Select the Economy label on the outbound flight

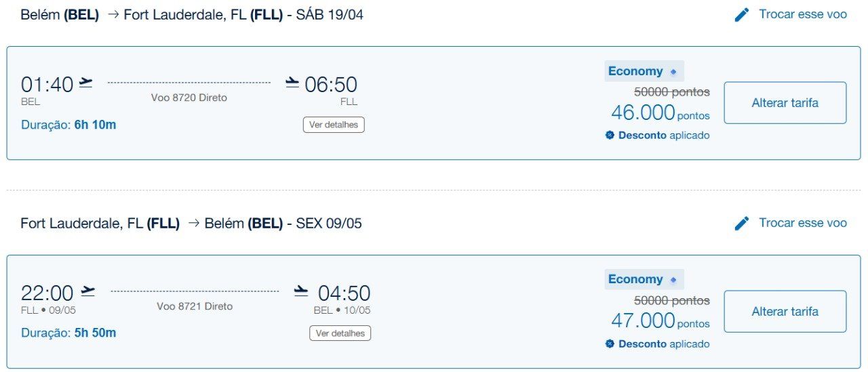(x=635, y=71)
